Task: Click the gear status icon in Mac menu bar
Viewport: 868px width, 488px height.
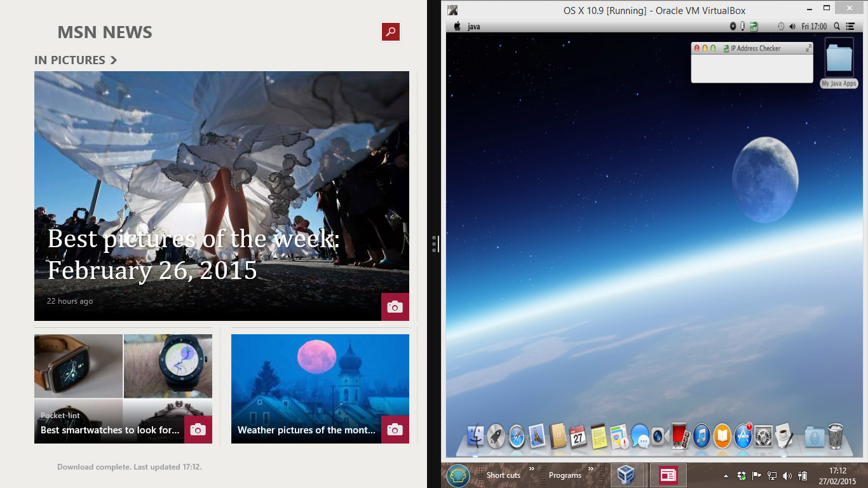Action: [x=733, y=27]
